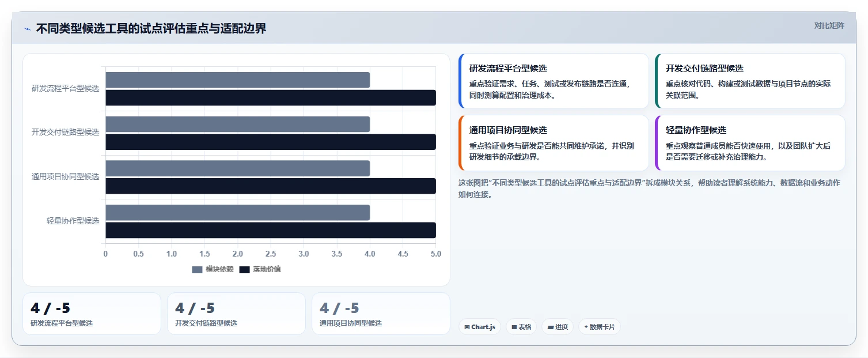Toggle the 落地价值 legend swatch

[x=244, y=269]
